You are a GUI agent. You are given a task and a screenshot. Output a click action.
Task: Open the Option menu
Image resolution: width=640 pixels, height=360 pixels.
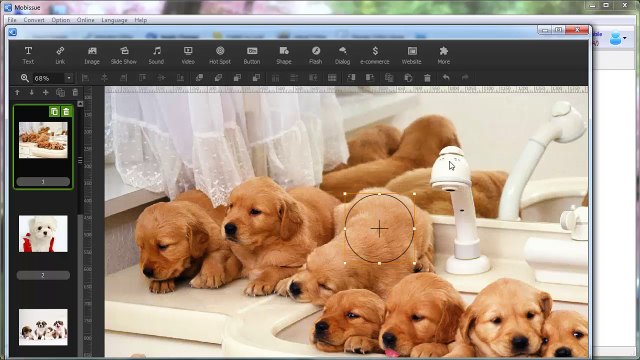pos(60,20)
